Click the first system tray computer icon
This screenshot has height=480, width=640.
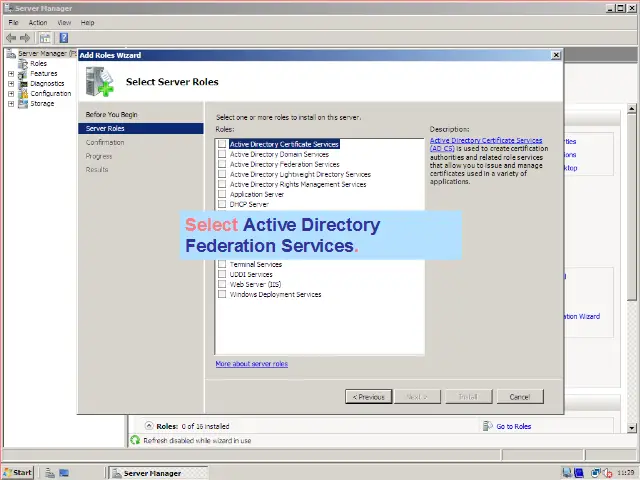pos(567,473)
